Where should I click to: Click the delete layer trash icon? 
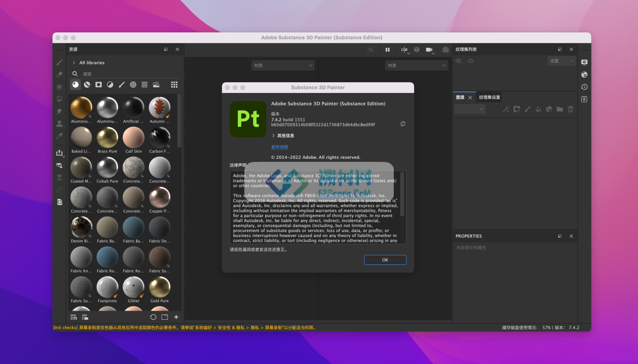pyautogui.click(x=571, y=109)
